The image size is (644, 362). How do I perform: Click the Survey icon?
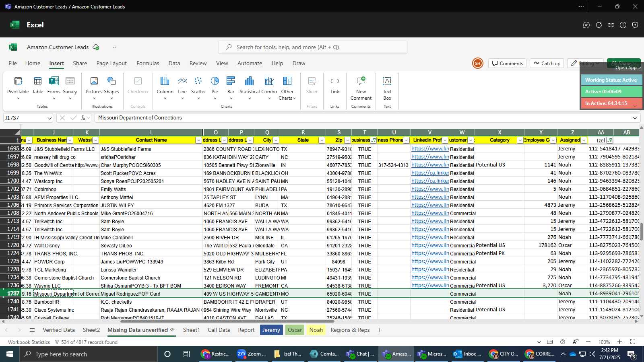[70, 88]
